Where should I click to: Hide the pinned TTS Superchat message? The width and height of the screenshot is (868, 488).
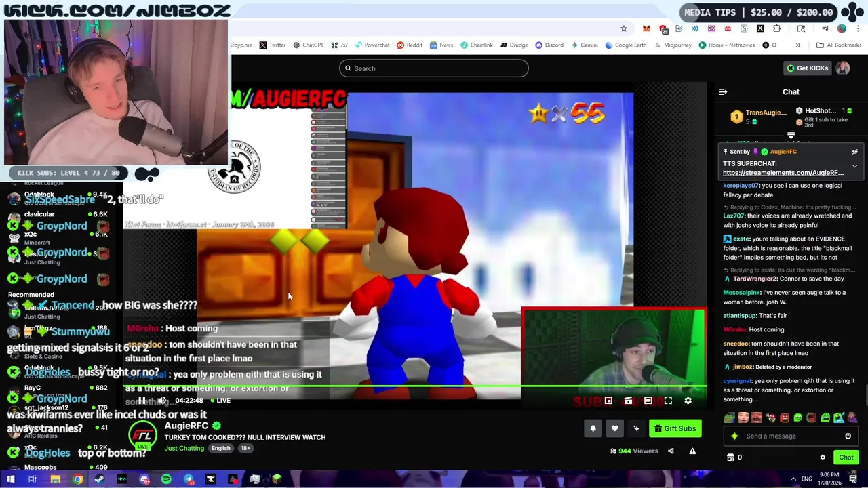point(854,152)
